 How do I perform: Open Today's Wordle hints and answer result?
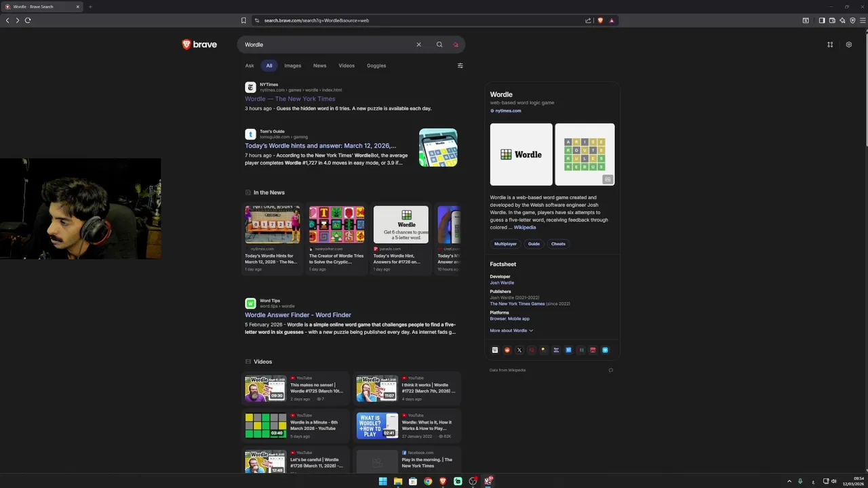tap(321, 146)
